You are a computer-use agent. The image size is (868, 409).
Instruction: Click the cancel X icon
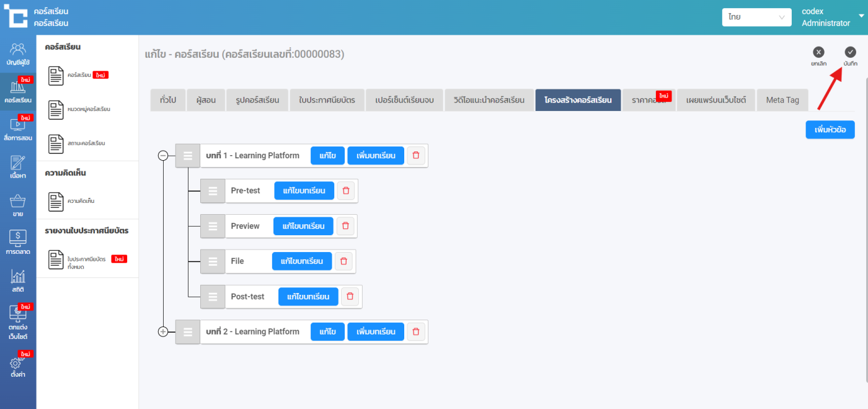818,53
